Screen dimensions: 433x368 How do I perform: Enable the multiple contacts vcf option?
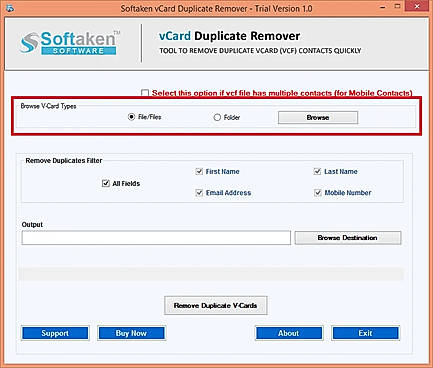(x=145, y=93)
